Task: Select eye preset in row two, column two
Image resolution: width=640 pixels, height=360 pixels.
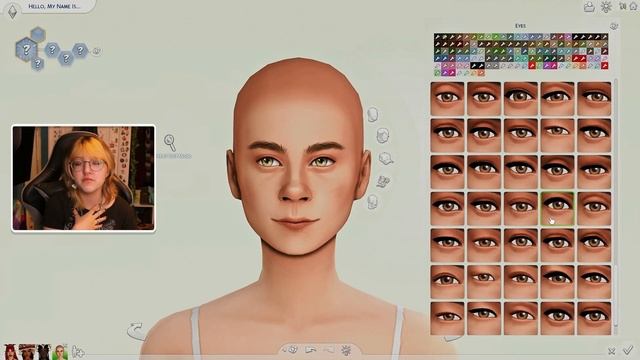Action: point(484,135)
